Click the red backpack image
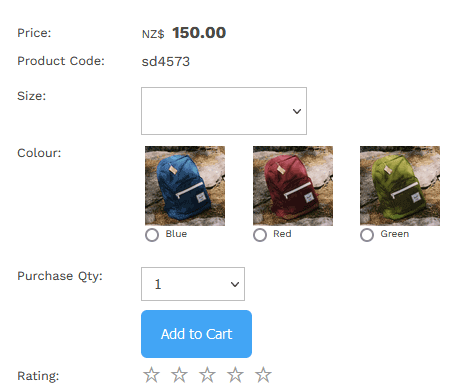Viewport: 456px width, 383px height. [x=293, y=186]
